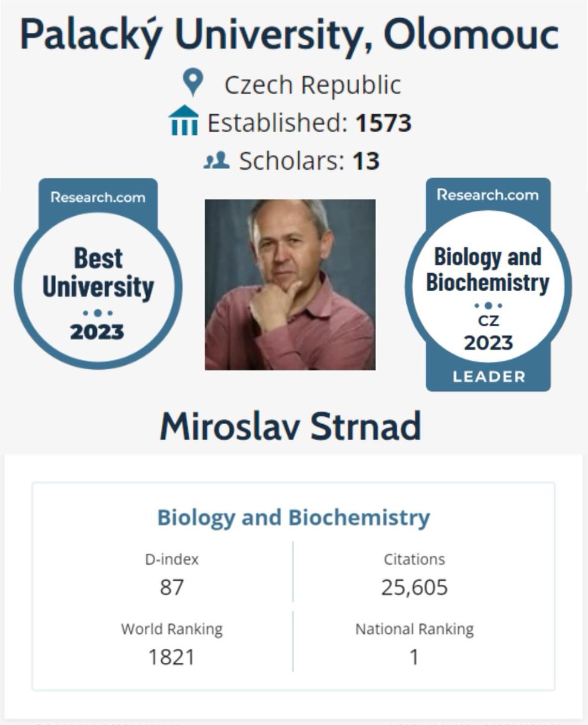Click the National Ranking value 1
Image resolution: width=588 pixels, height=725 pixels.
414,657
